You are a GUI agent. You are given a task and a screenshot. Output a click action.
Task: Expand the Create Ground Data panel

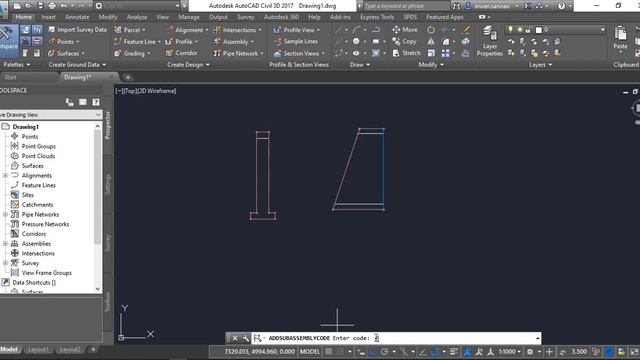pos(77,64)
